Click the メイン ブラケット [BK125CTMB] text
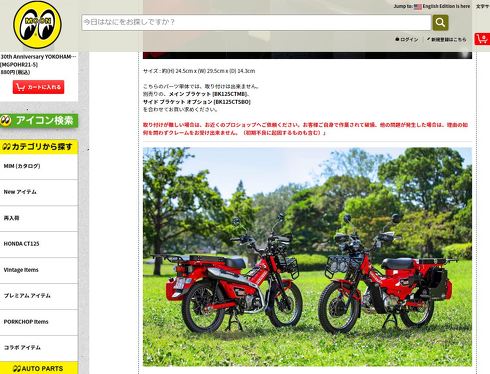The width and height of the screenshot is (490, 374). (208, 94)
